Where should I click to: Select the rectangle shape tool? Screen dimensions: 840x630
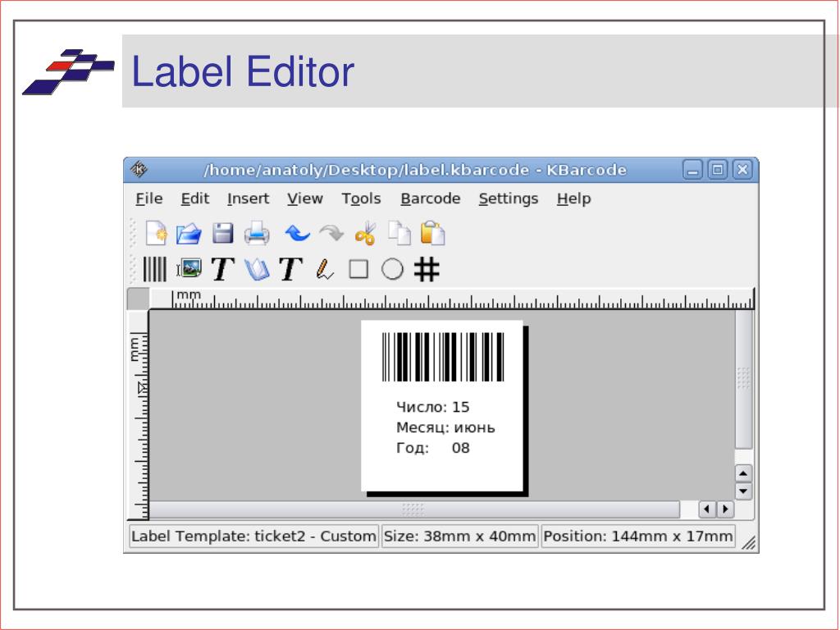tap(358, 269)
